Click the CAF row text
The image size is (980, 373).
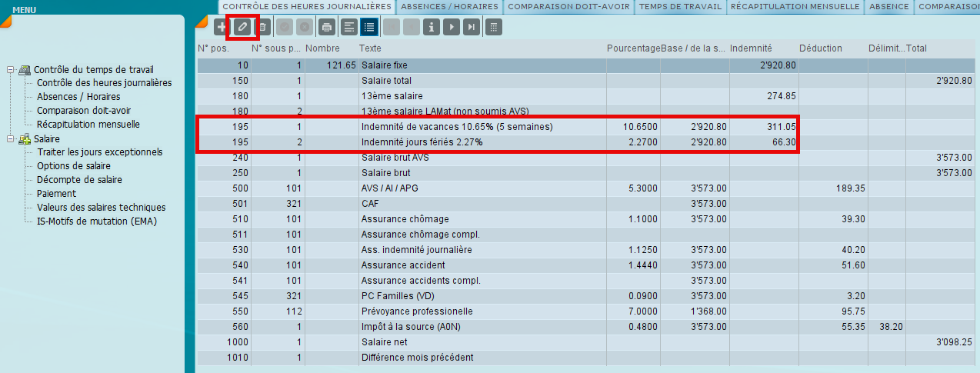pyautogui.click(x=370, y=204)
